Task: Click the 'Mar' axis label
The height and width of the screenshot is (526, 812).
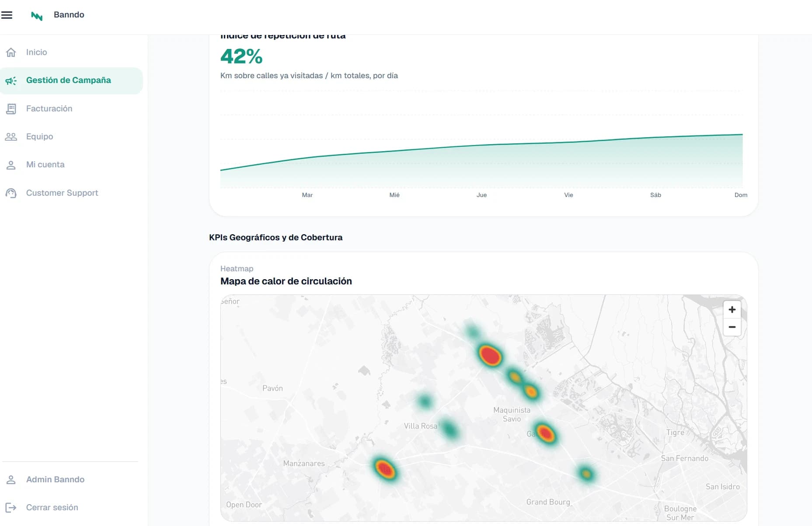Action: coord(307,195)
